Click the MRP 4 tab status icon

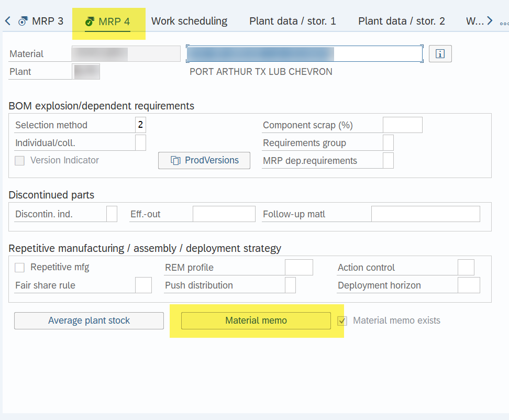click(90, 21)
